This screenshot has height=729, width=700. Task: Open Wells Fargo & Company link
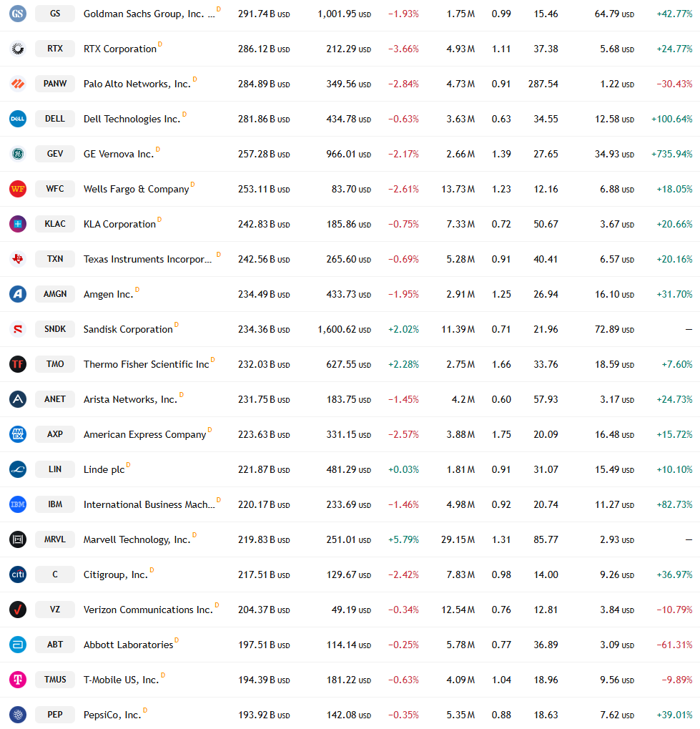(136, 189)
